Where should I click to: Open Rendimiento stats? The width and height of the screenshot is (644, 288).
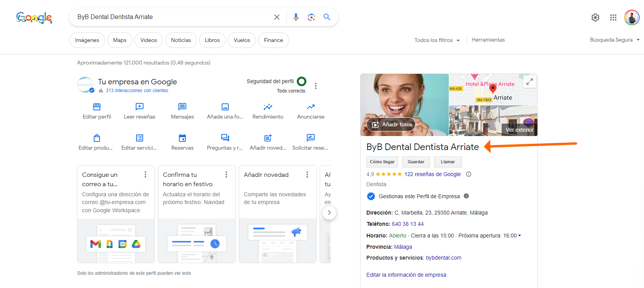pos(268,111)
